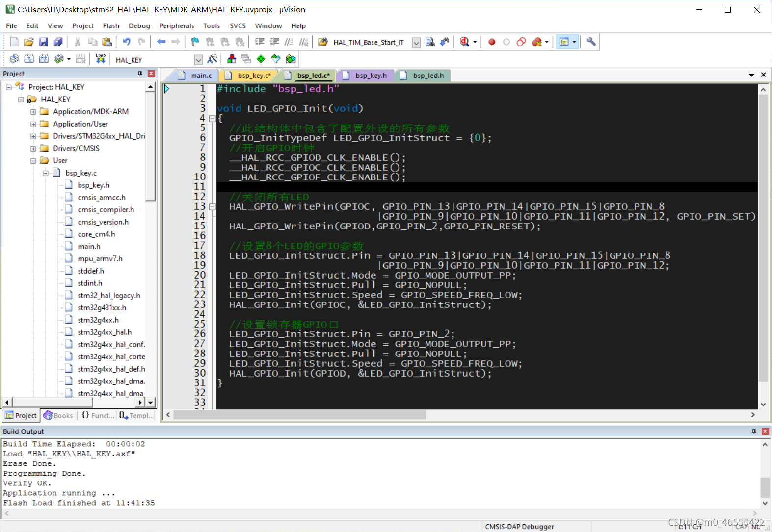Switch to bsp_led.h editor tab
The width and height of the screenshot is (772, 532).
click(x=424, y=76)
